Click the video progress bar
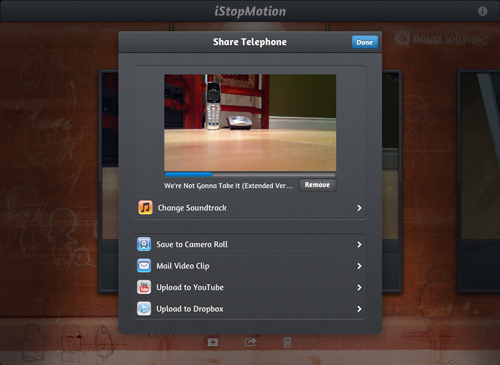 tap(250, 174)
